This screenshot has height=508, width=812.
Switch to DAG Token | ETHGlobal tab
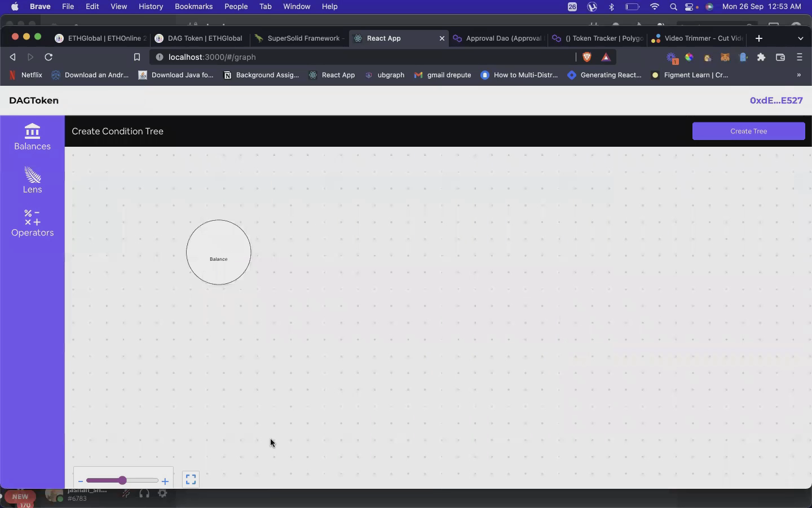(x=200, y=38)
